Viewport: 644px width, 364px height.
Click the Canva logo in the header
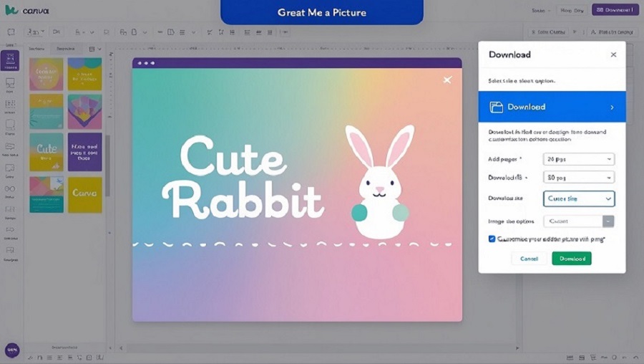click(x=27, y=10)
